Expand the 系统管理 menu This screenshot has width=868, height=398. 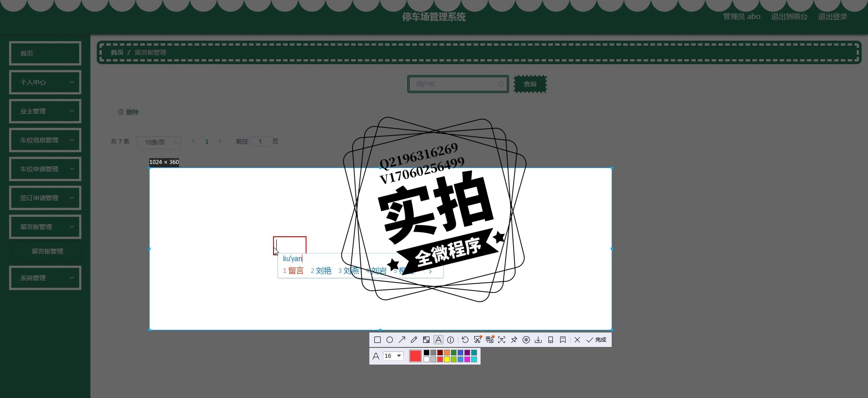(45, 278)
